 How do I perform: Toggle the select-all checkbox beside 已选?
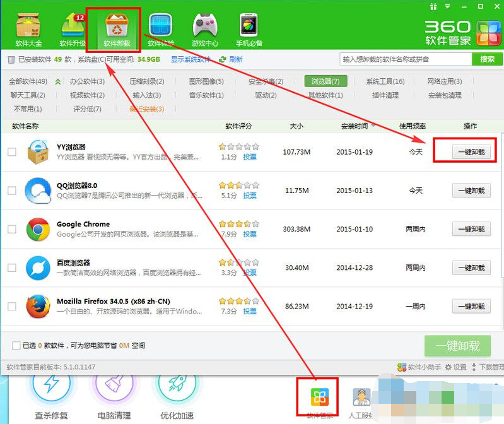click(16, 346)
